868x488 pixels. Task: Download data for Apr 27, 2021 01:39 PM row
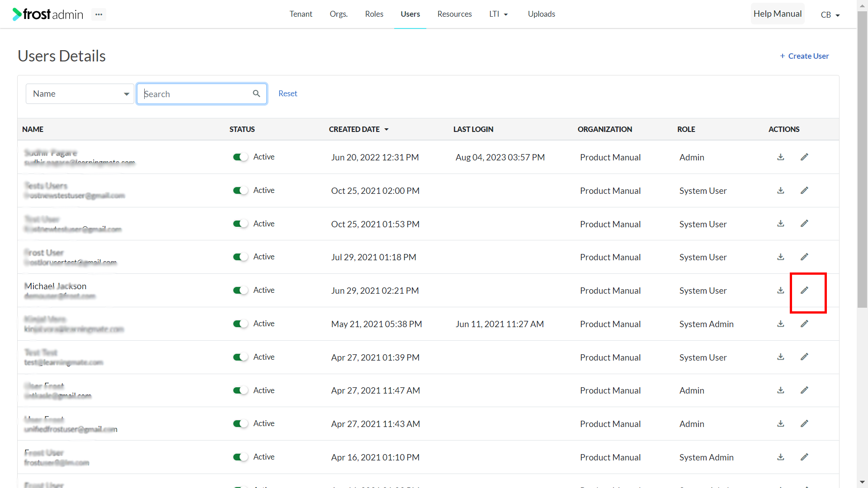click(x=781, y=357)
